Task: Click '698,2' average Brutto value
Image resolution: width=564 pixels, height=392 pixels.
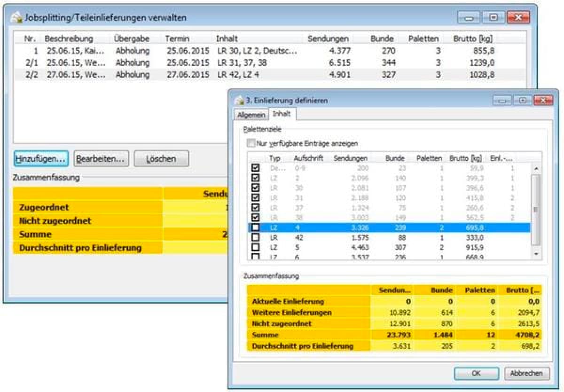Action: pyautogui.click(x=531, y=346)
